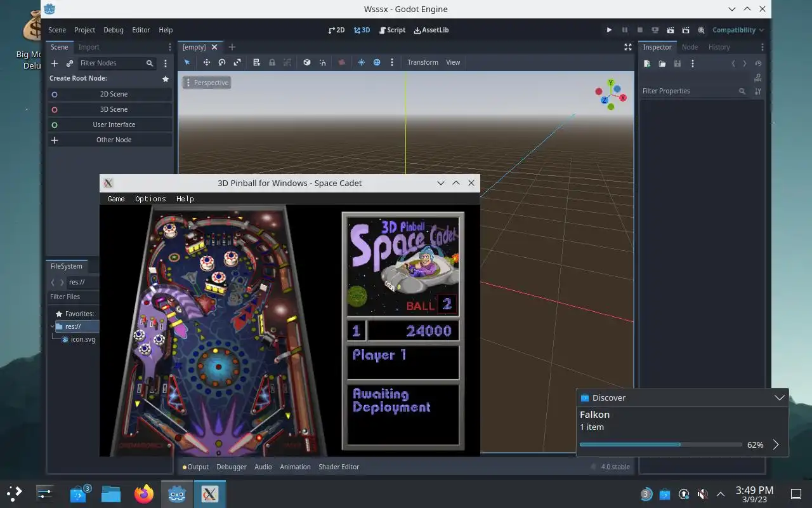Open the AssetLib workspace
Viewport: 812px width, 508px height.
(x=431, y=30)
